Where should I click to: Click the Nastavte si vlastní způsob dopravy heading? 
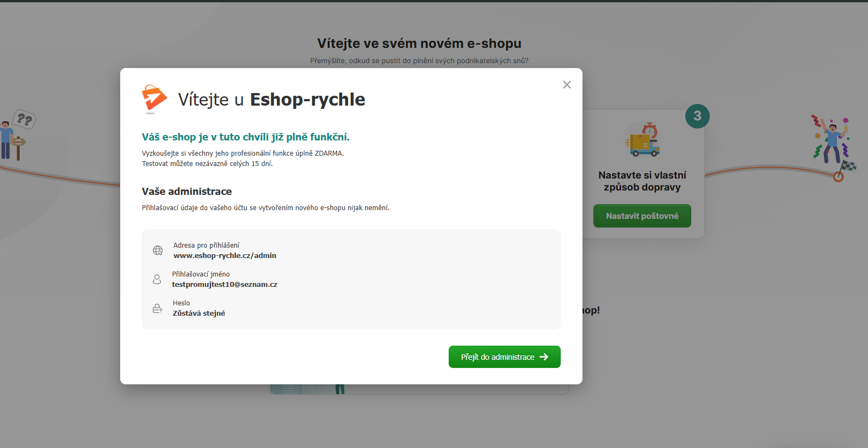coord(642,181)
